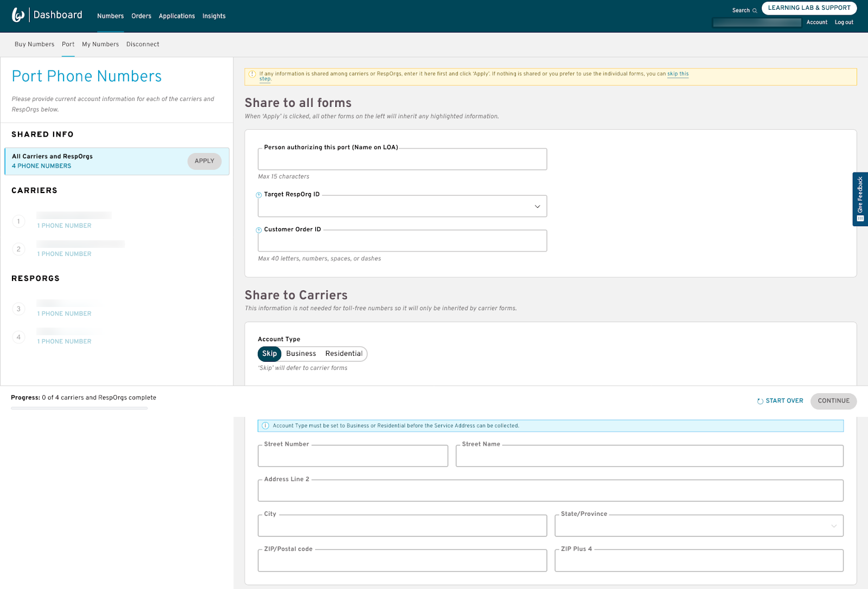Select Business account type
The height and width of the screenshot is (589, 868).
301,354
